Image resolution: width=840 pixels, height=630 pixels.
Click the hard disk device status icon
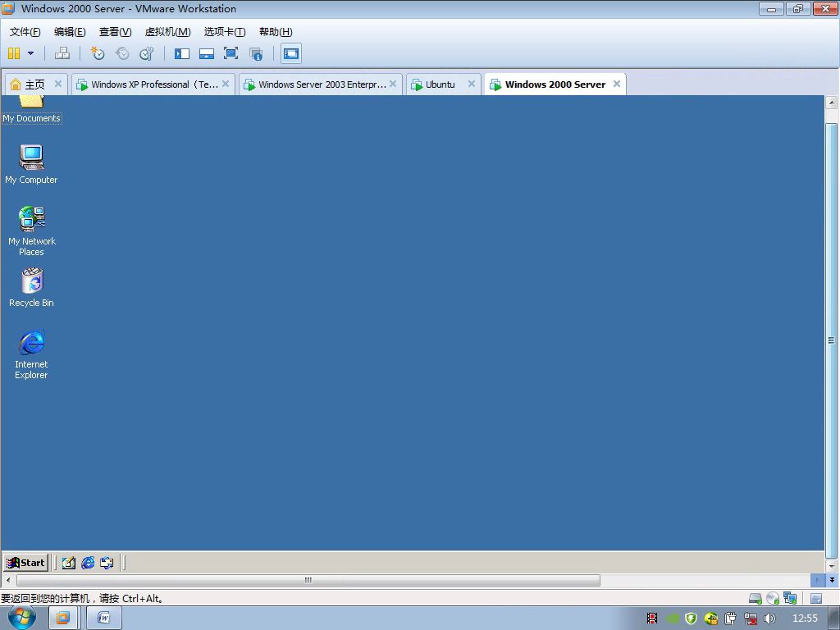756,598
